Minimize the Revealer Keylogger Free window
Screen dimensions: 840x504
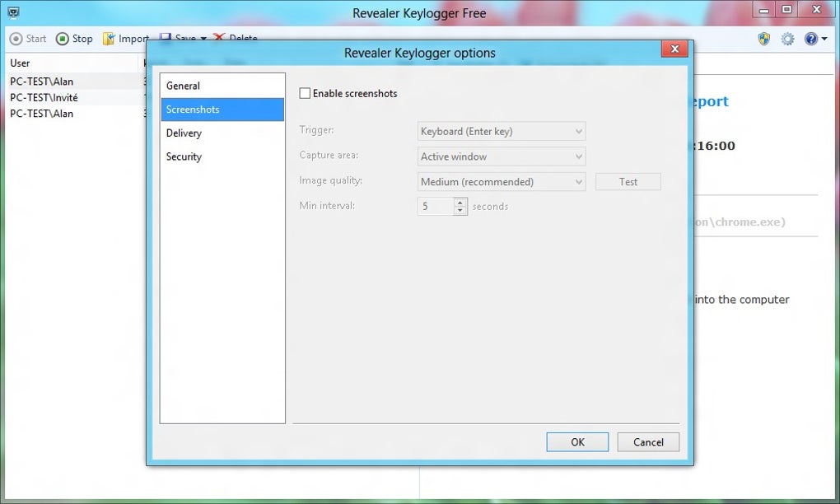tap(764, 10)
